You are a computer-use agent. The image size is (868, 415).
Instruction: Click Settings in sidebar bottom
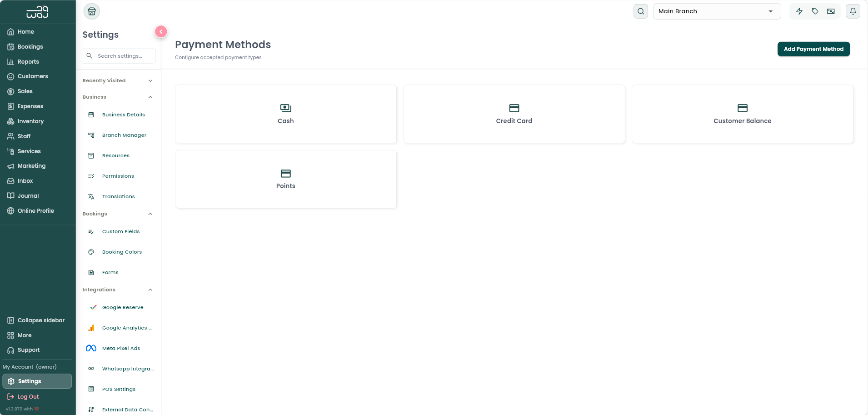point(37,381)
